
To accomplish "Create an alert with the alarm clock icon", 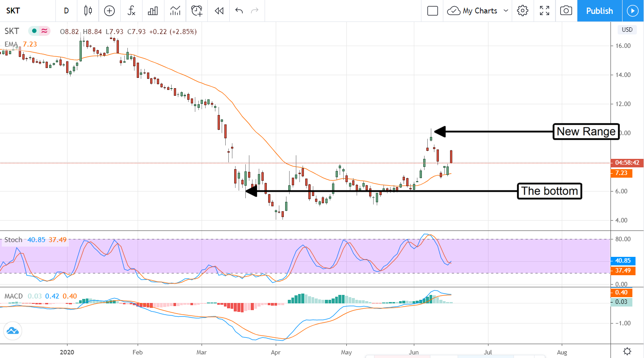I will [197, 11].
